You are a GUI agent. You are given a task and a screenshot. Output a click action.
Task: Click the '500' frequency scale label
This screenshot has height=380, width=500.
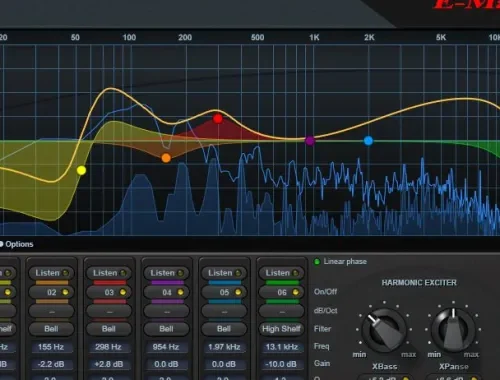point(257,37)
